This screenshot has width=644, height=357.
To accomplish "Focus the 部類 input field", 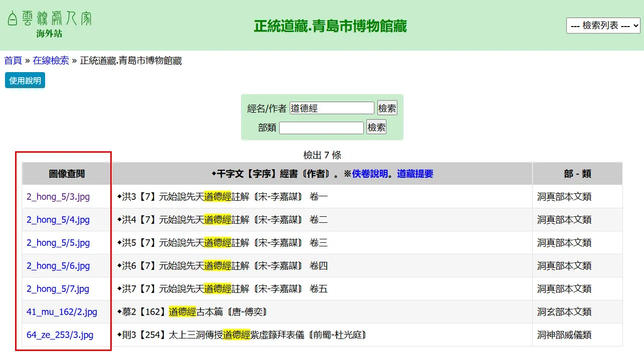I will 321,128.
